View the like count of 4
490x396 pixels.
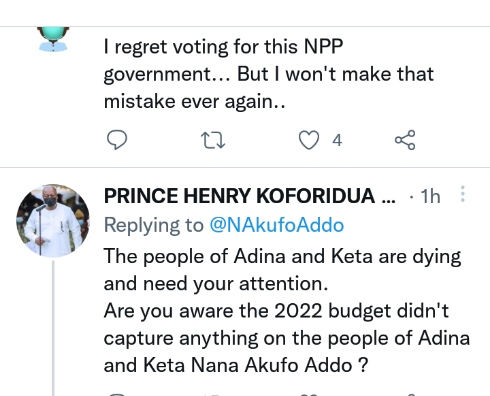[x=337, y=140]
